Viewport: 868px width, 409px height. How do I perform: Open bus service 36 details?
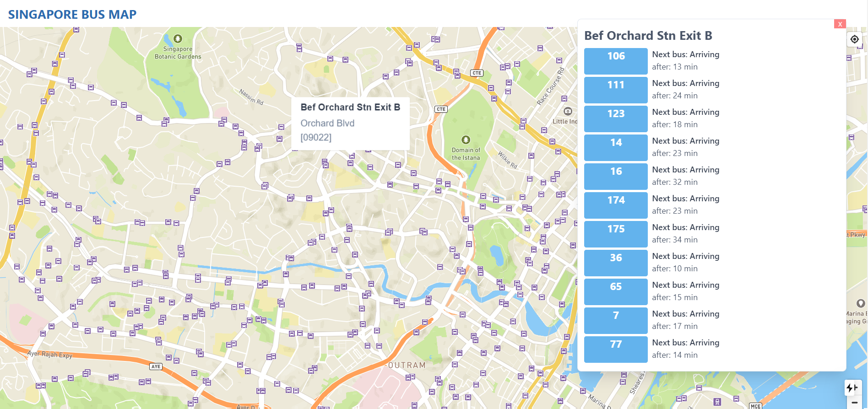(616, 263)
